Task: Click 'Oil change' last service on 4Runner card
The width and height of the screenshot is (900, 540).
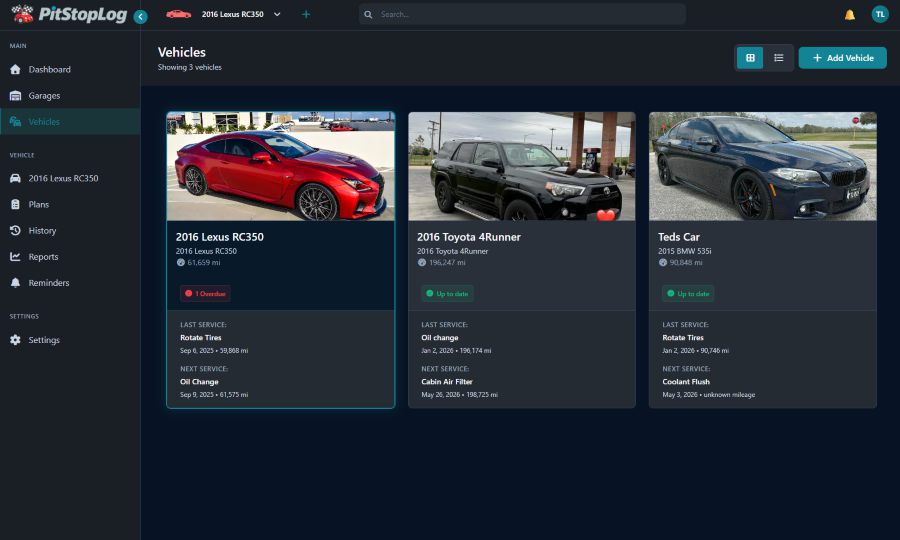Action: [440, 338]
